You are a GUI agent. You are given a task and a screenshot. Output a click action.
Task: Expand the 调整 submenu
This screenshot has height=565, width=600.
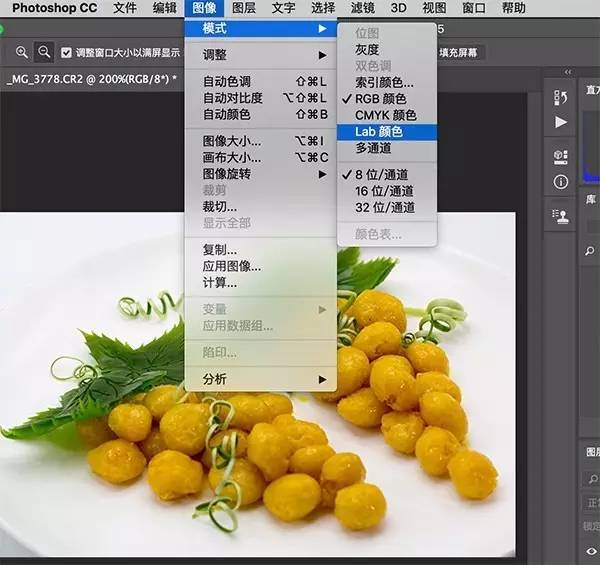coord(261,55)
